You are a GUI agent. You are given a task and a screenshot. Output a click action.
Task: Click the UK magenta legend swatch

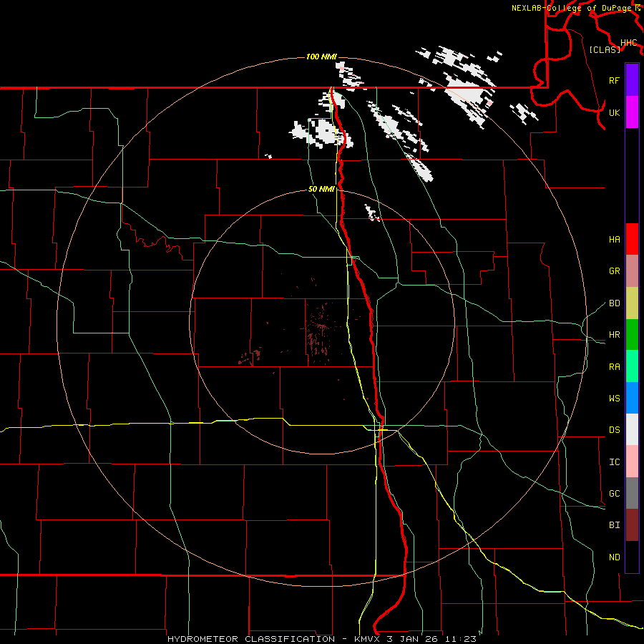pyautogui.click(x=632, y=112)
